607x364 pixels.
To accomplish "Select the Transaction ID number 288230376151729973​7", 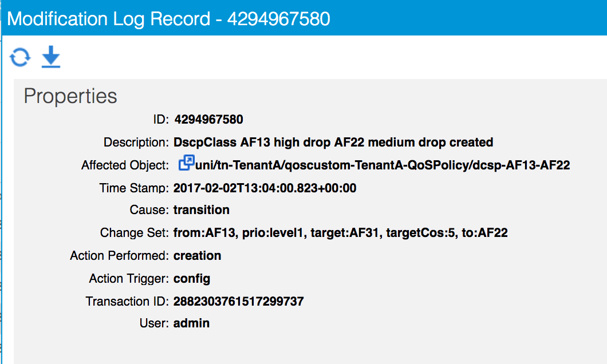I will click(238, 302).
